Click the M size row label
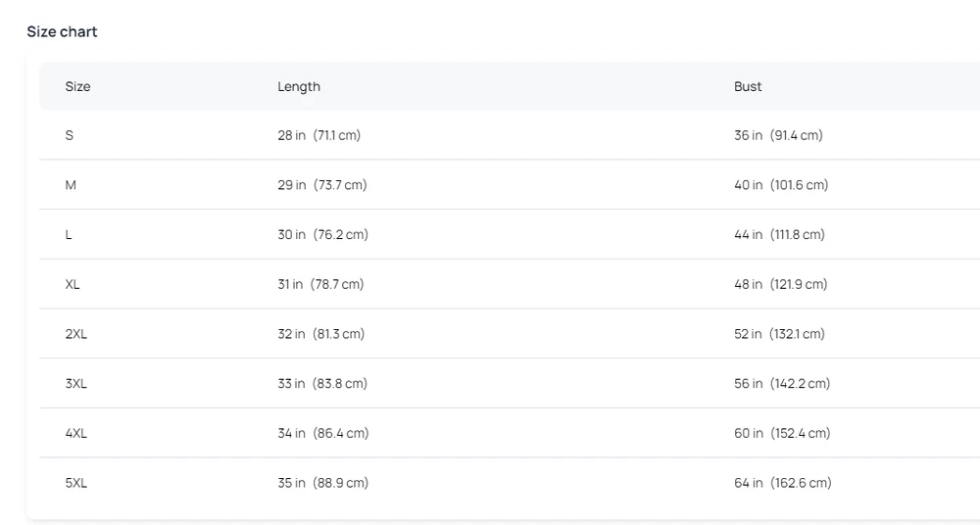The width and height of the screenshot is (980, 525). pyautogui.click(x=71, y=185)
